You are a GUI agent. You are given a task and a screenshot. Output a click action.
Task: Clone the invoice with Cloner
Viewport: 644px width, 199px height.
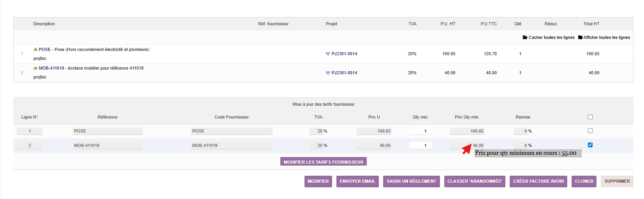pos(584,182)
